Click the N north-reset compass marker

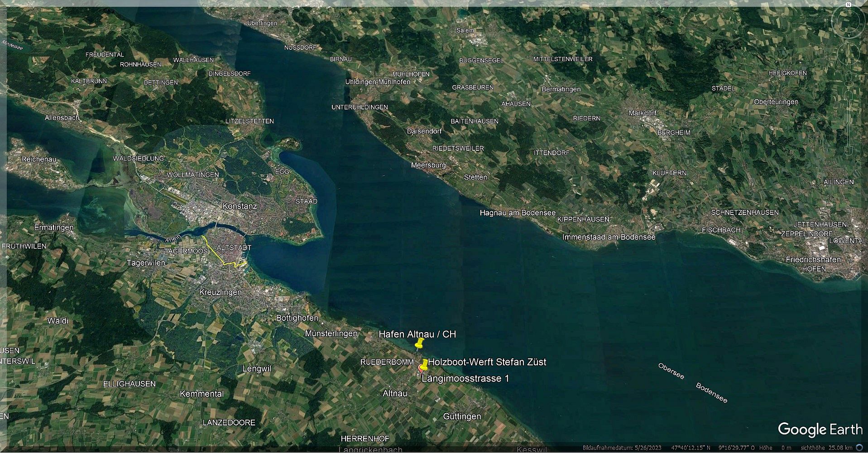[x=848, y=5]
